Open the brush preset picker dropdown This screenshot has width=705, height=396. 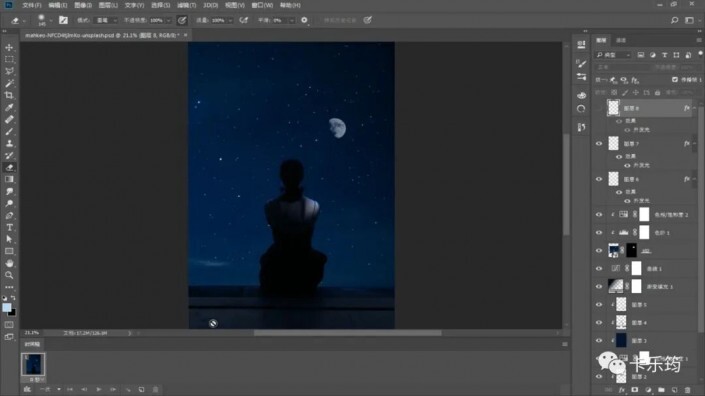coord(51,21)
